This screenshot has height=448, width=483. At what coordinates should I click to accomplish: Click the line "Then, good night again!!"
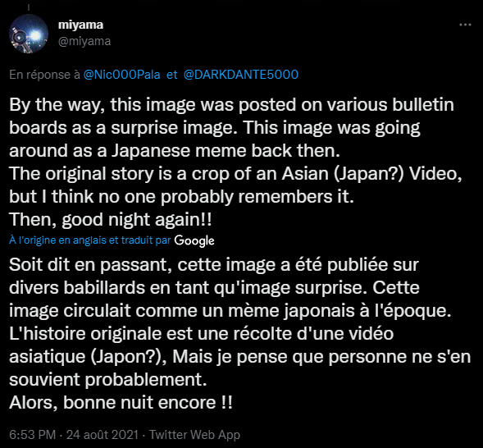tap(111, 219)
